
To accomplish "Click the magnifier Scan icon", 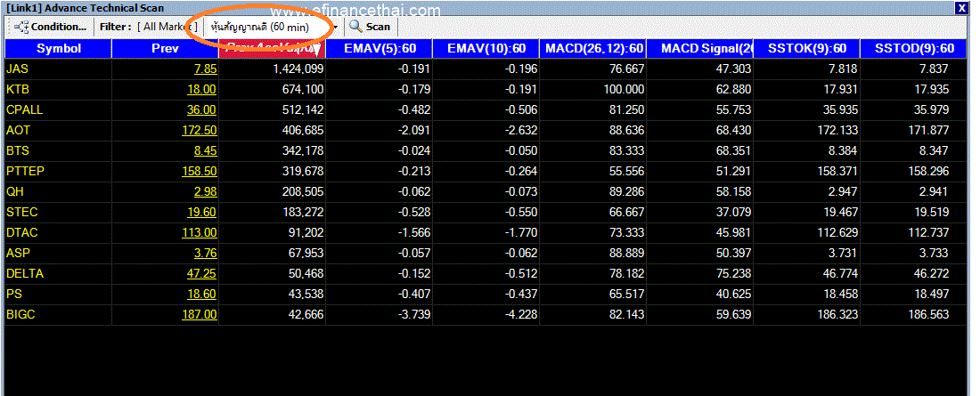I will (355, 27).
